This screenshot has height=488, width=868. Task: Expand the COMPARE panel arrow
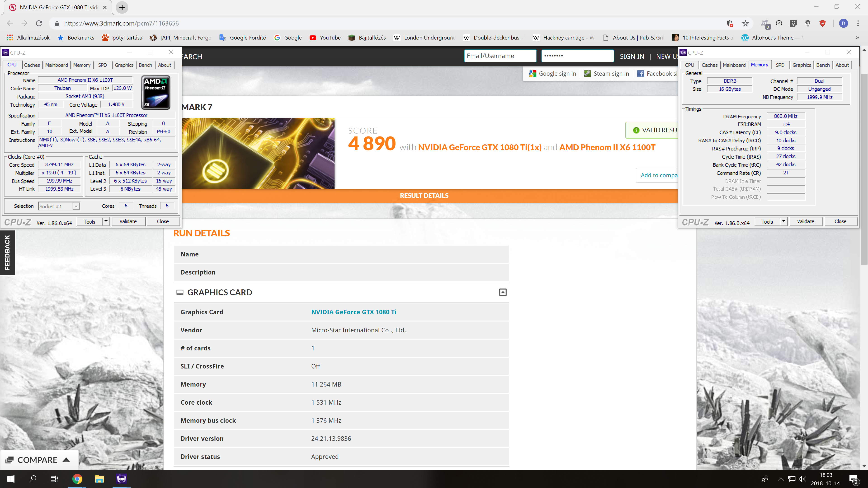[66, 460]
